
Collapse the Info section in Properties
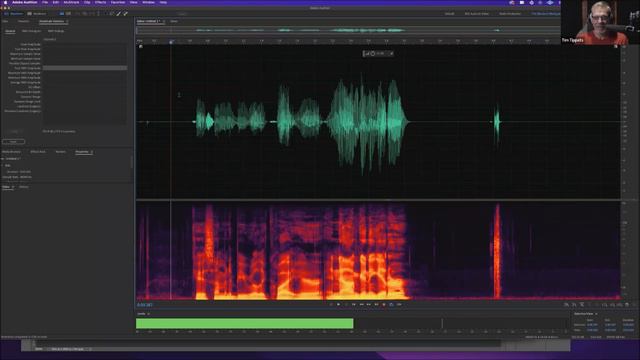(x=3, y=165)
